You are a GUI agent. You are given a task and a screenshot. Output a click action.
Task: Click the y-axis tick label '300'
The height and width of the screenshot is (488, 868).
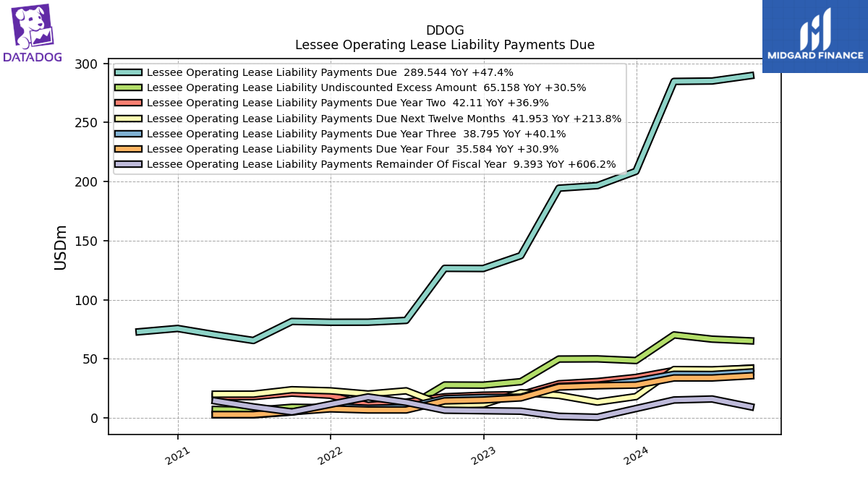87,64
